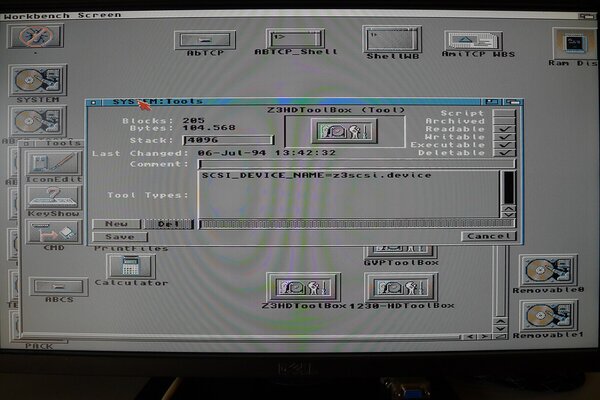Select the AbTCP_Shell icon
Viewport: 600px width, 400px height.
click(289, 38)
